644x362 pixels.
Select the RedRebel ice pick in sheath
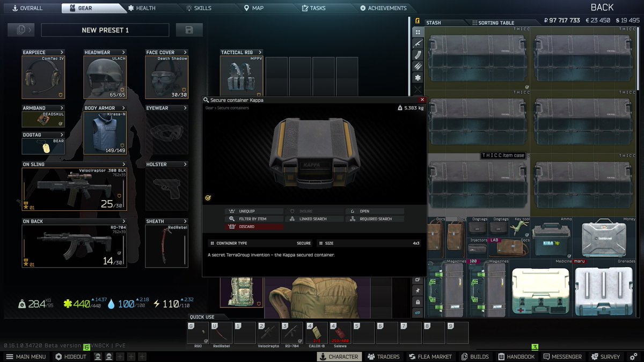click(167, 246)
